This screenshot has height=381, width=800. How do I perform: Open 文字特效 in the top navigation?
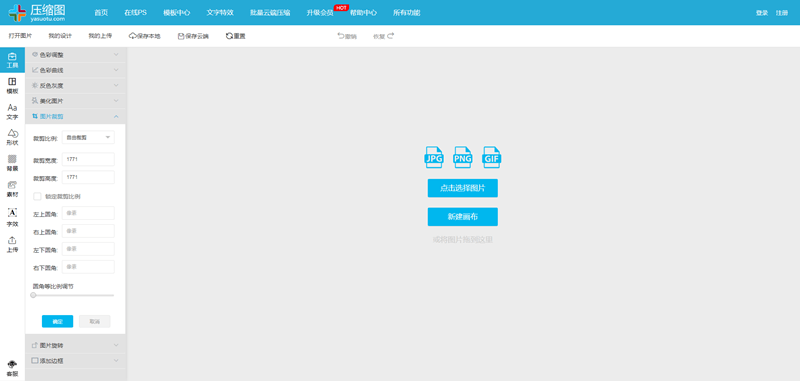(220, 13)
